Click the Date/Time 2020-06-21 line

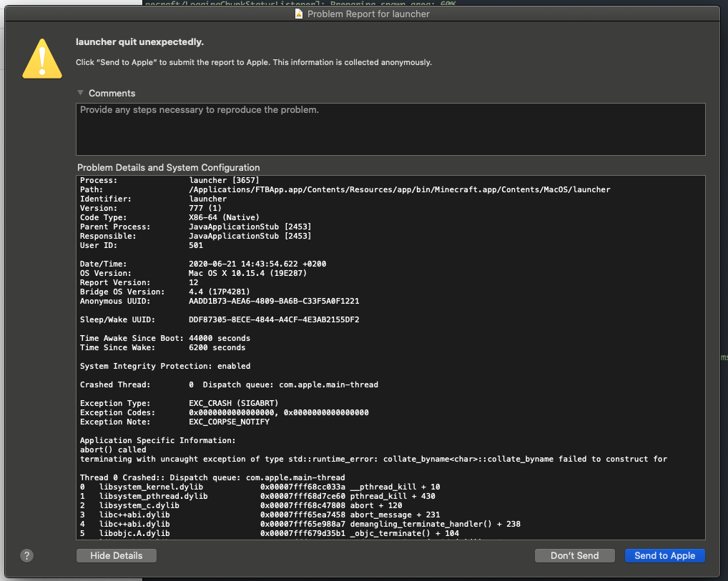(203, 264)
